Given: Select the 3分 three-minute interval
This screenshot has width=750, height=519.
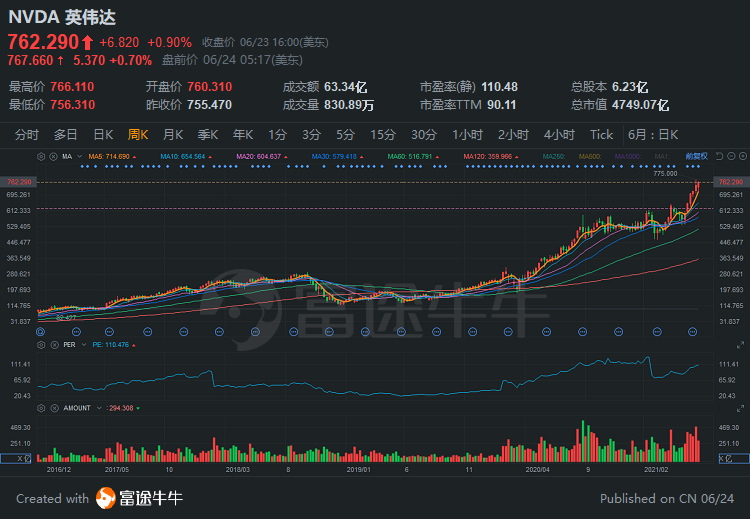Looking at the screenshot, I should 311,135.
